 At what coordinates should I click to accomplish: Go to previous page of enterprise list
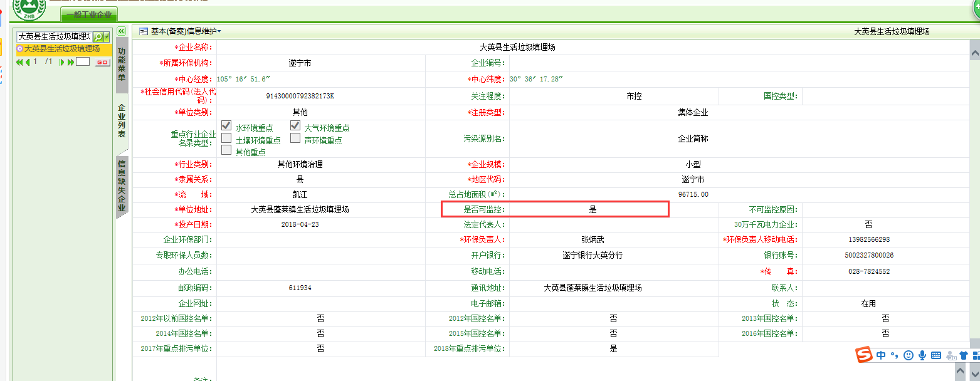coord(28,62)
